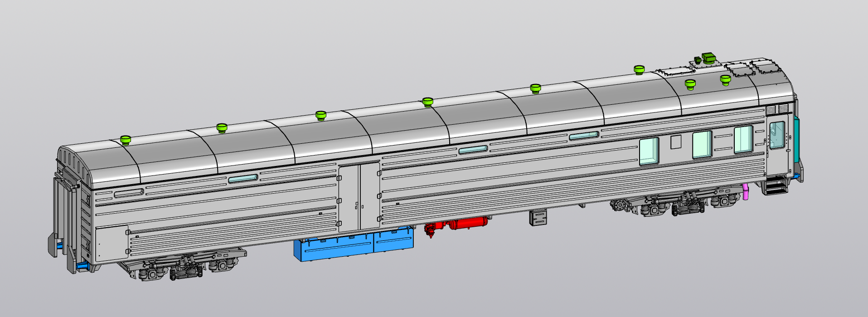Viewport: 868px width, 317px height.
Task: Click the small square window between yellow windows
Action: [x=676, y=142]
